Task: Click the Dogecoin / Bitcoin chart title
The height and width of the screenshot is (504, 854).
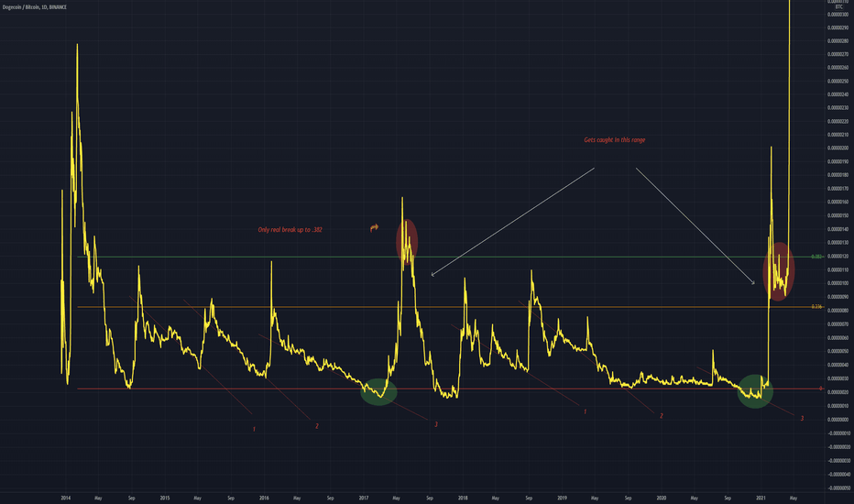Action: [35, 7]
